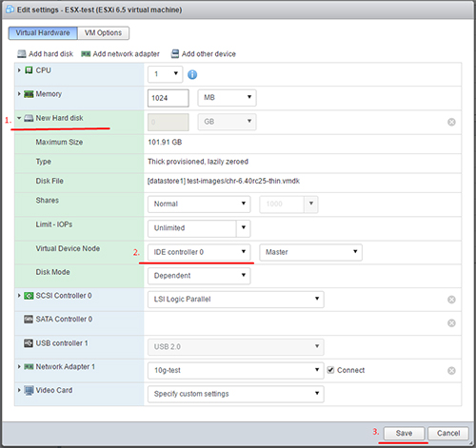Viewport: 476px width, 448px height.
Task: Expand the Memory settings row
Action: click(19, 94)
